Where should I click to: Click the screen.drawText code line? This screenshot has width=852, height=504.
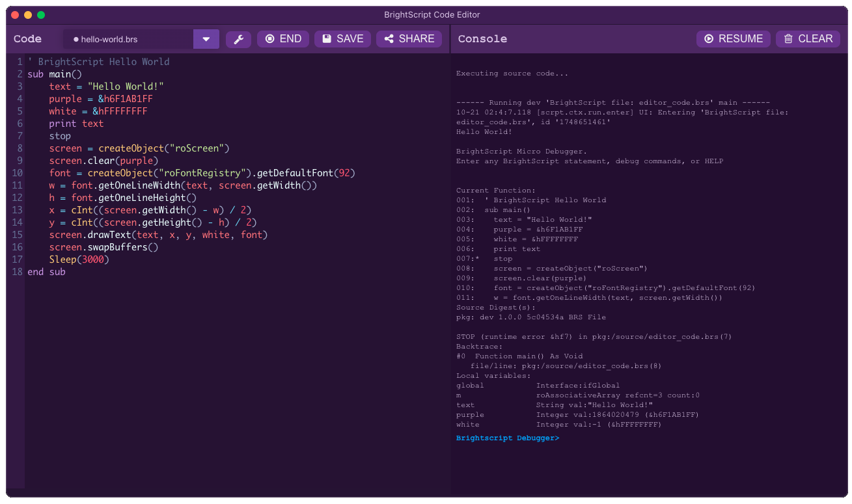point(158,235)
